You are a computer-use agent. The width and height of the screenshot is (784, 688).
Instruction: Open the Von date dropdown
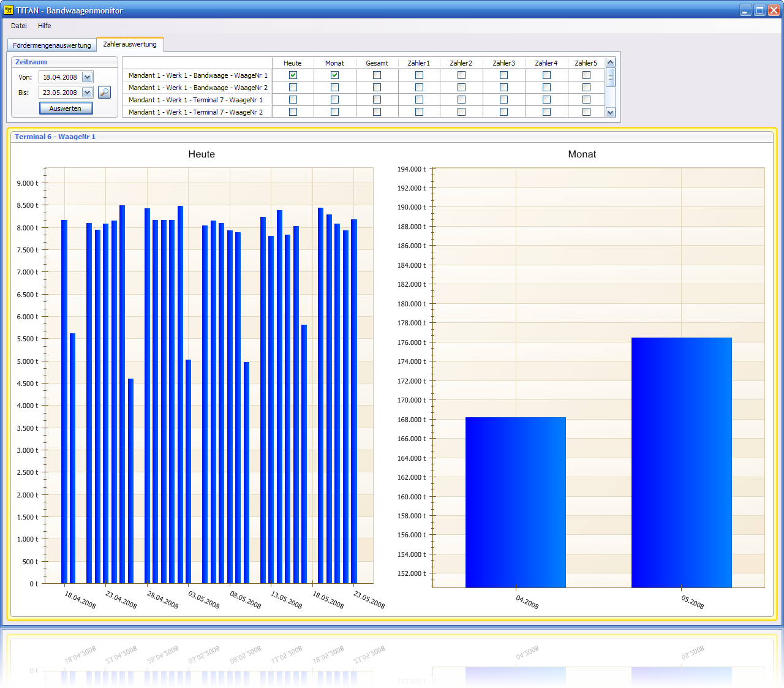87,77
